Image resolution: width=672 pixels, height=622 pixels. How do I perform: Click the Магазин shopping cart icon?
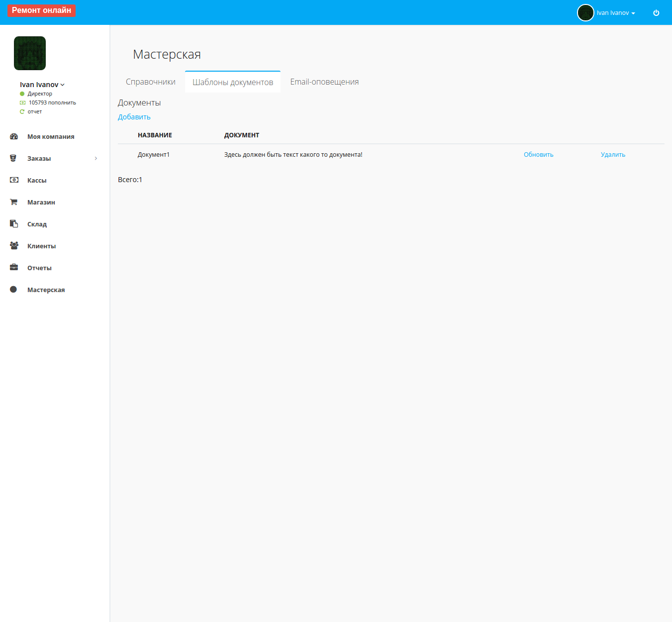pyautogui.click(x=13, y=202)
